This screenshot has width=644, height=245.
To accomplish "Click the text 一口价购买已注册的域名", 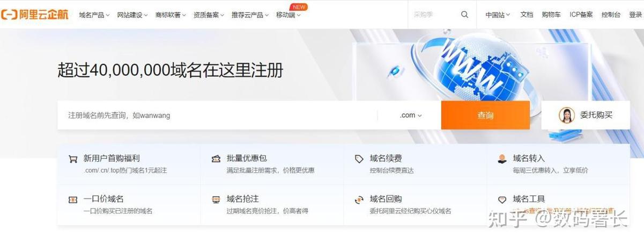I will pos(118,211).
